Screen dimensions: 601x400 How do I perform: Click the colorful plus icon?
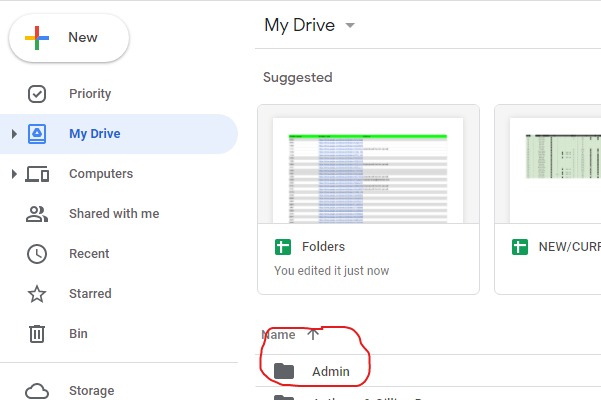click(37, 38)
